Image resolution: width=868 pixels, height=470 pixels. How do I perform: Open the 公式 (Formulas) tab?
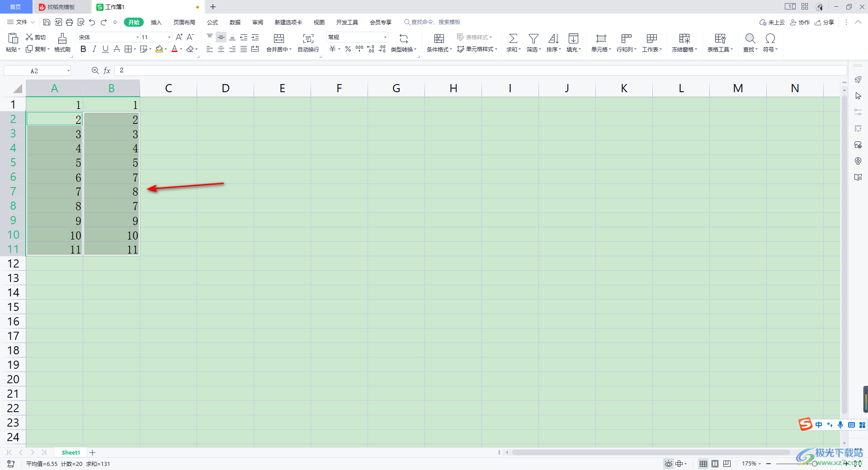[212, 22]
